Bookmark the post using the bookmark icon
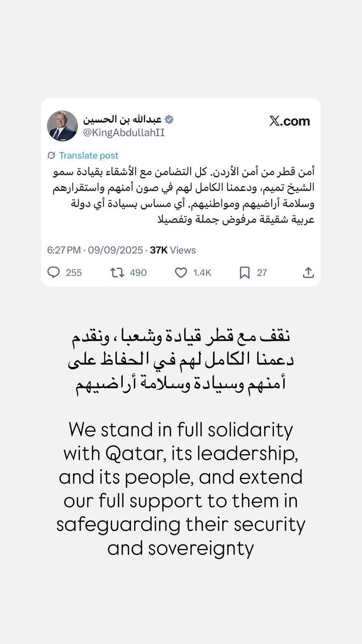The height and width of the screenshot is (644, 362). pos(245,273)
